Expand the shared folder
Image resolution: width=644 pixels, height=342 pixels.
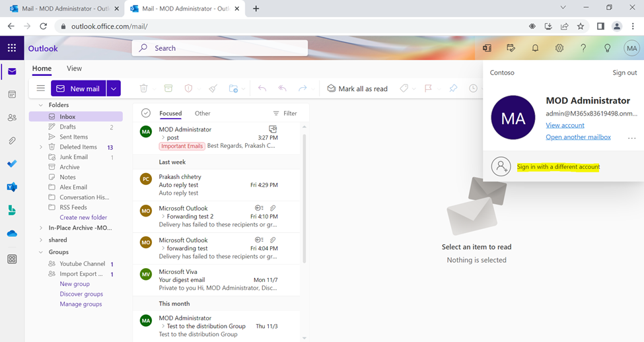pyautogui.click(x=41, y=240)
